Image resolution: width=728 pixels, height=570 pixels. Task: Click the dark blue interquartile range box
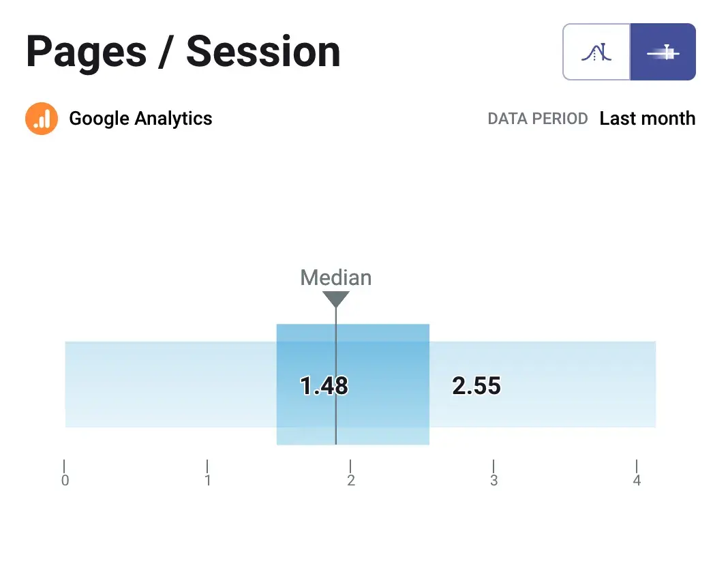click(382, 355)
